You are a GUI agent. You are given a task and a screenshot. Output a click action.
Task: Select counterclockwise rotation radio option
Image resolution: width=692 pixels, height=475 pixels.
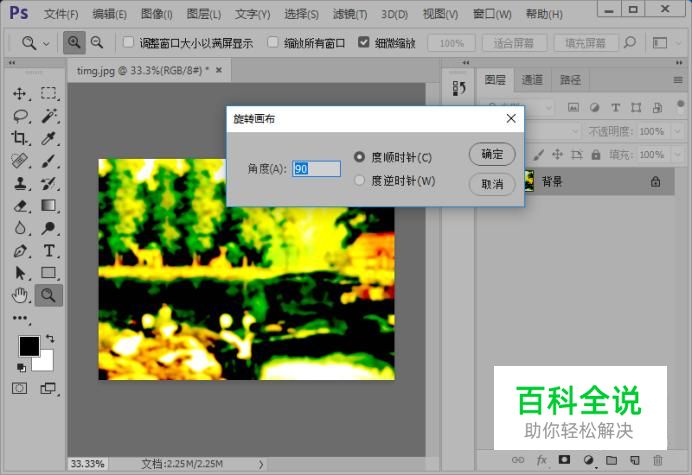coord(359,180)
